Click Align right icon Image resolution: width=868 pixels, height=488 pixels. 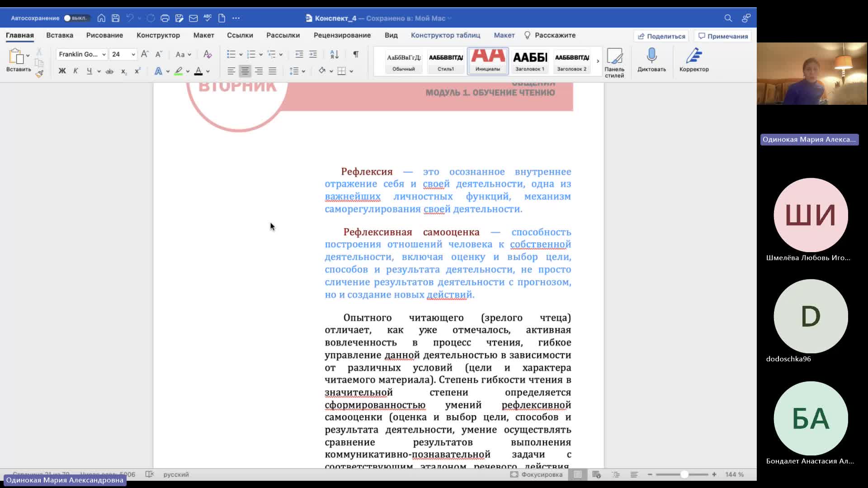[x=259, y=71]
